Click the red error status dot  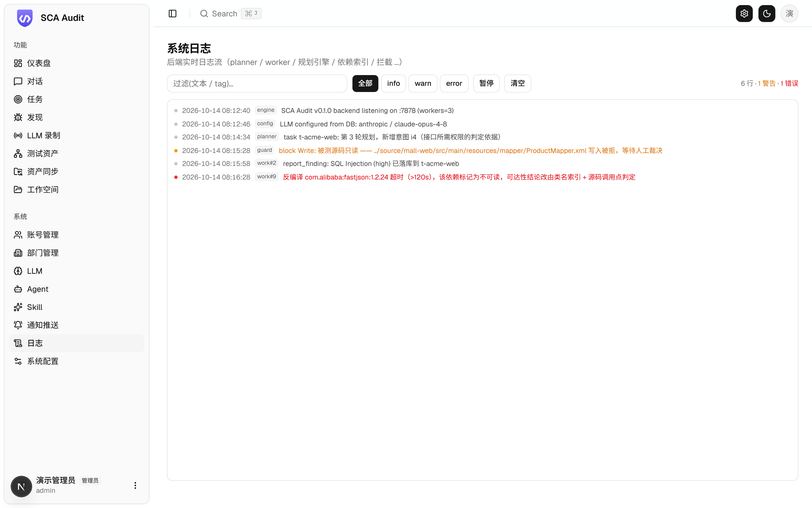tap(176, 177)
